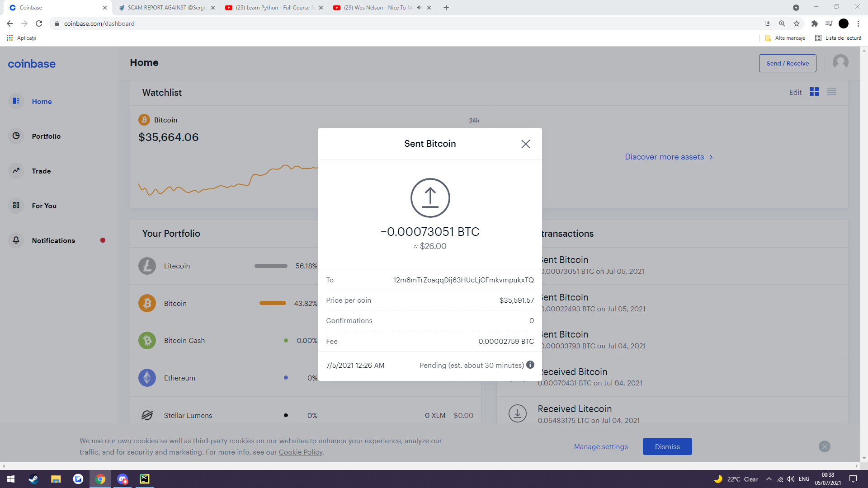The height and width of the screenshot is (488, 868).
Task: Click the Bitcoin allocation bar
Action: coord(273,303)
